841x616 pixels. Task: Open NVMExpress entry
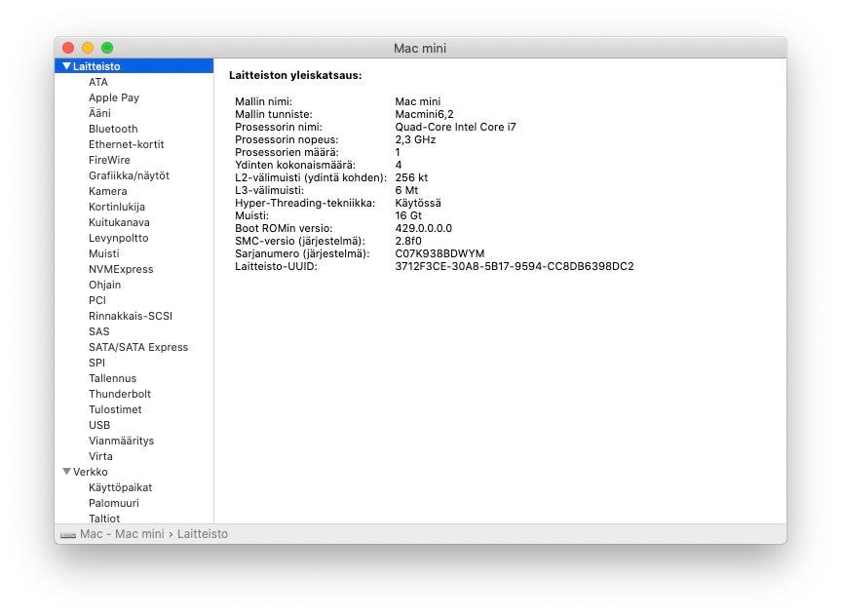pos(121,269)
